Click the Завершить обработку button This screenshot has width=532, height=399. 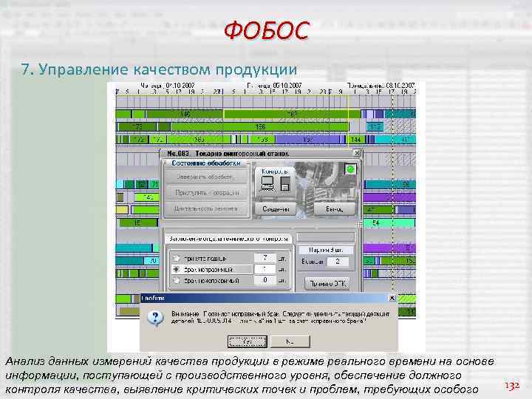pyautogui.click(x=206, y=177)
